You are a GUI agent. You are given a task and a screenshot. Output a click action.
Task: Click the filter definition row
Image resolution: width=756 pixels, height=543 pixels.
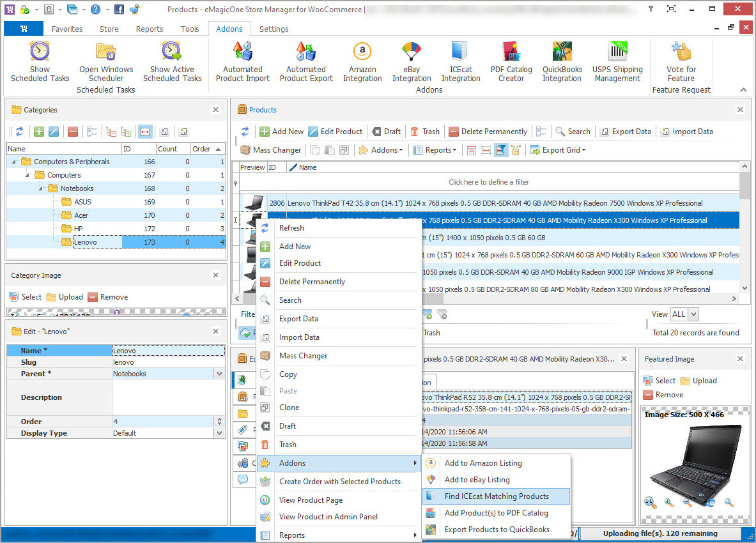(489, 182)
